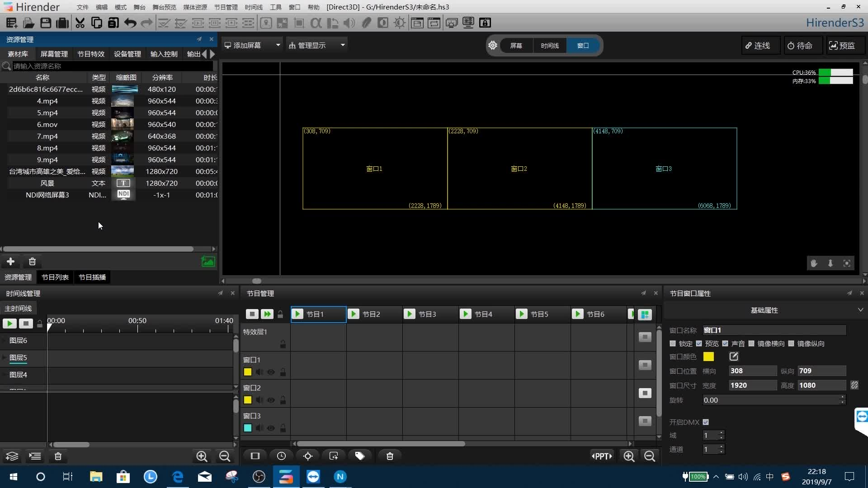Click the window color edit pencil icon
The height and width of the screenshot is (488, 868).
(734, 357)
